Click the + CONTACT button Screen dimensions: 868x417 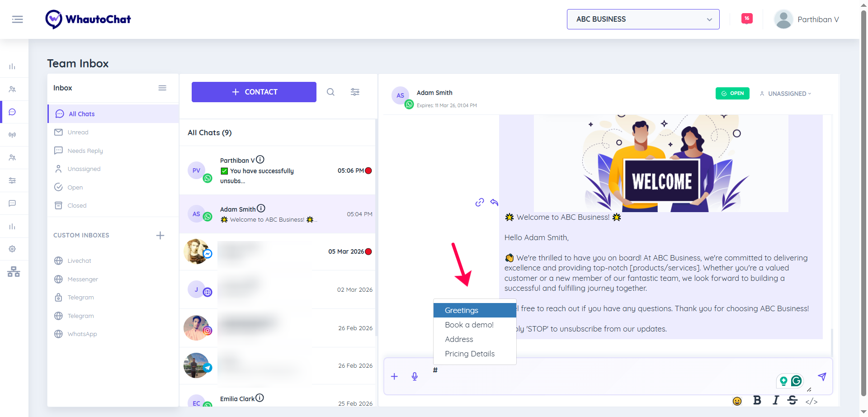(x=254, y=92)
